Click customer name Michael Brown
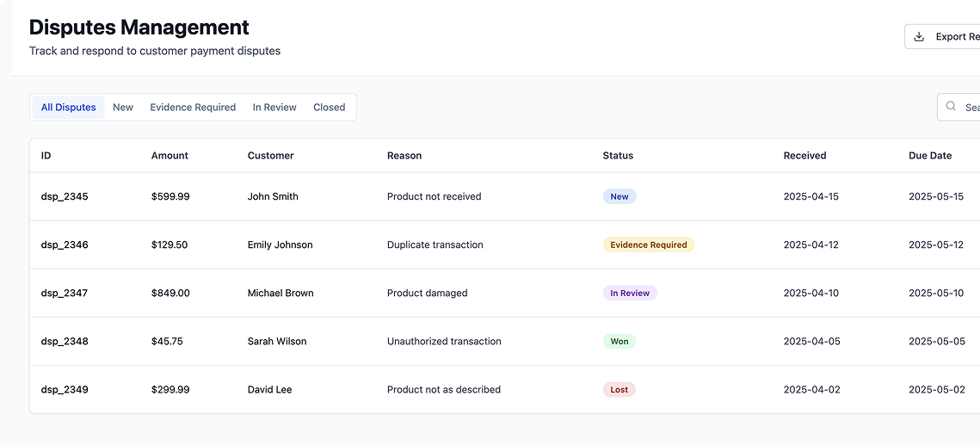 point(280,293)
